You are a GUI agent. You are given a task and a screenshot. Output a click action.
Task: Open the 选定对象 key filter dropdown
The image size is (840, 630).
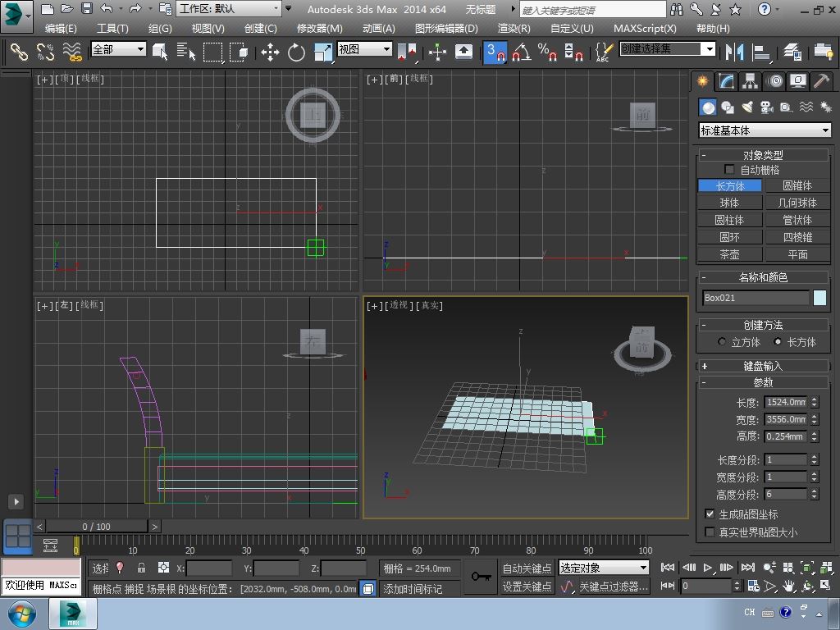604,568
